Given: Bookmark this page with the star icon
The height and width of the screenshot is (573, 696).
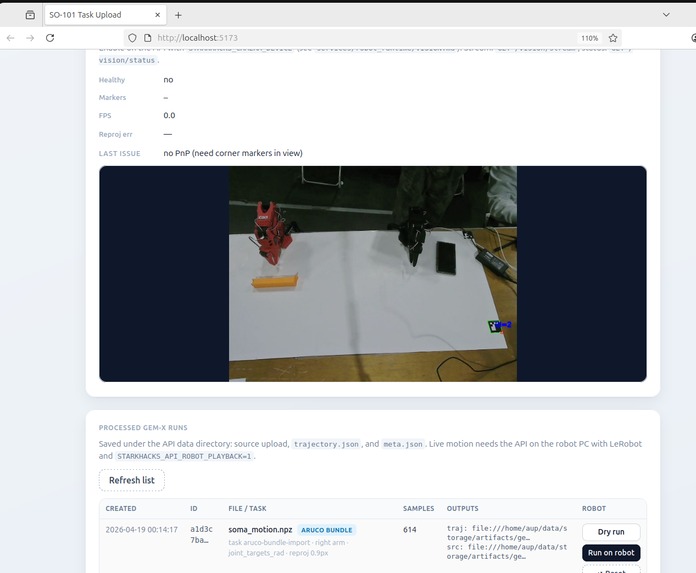Looking at the screenshot, I should pos(613,38).
